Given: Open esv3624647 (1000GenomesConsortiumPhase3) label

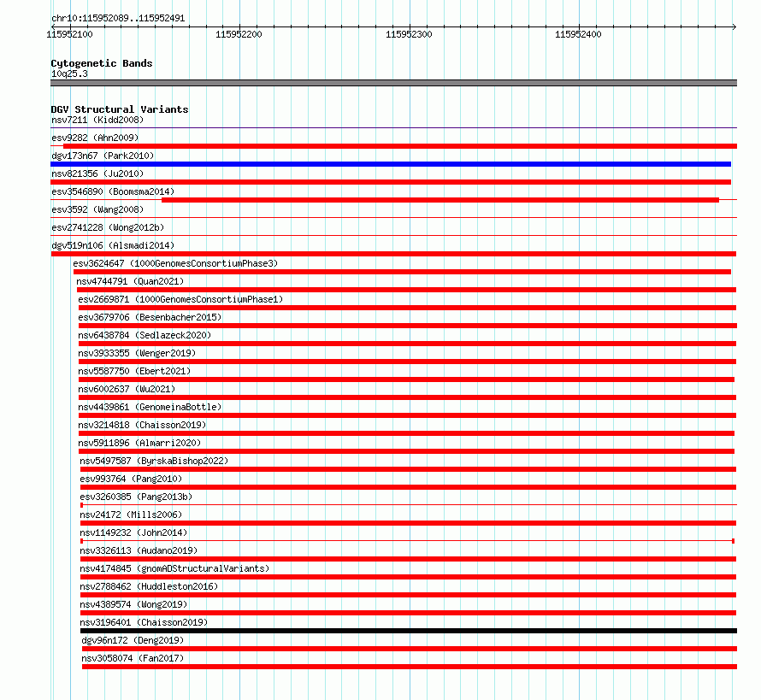Looking at the screenshot, I should (175, 263).
